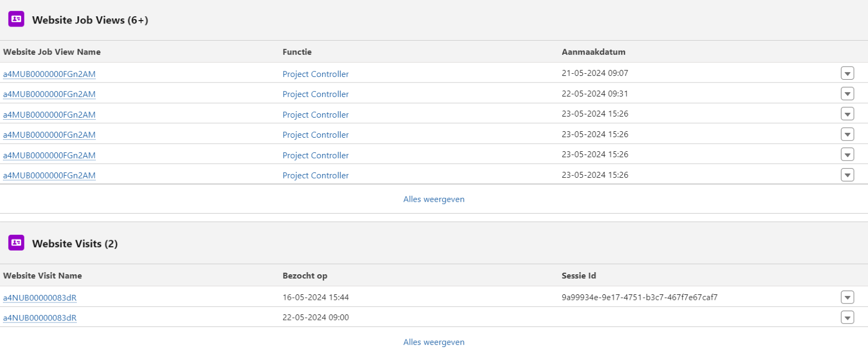Open the Website Job Views (6+) heading
The image size is (868, 354).
click(x=90, y=20)
